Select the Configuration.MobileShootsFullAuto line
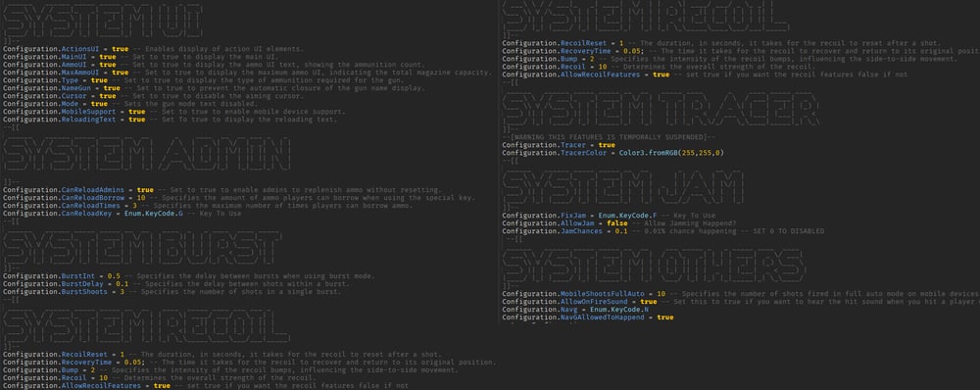 coord(741,294)
